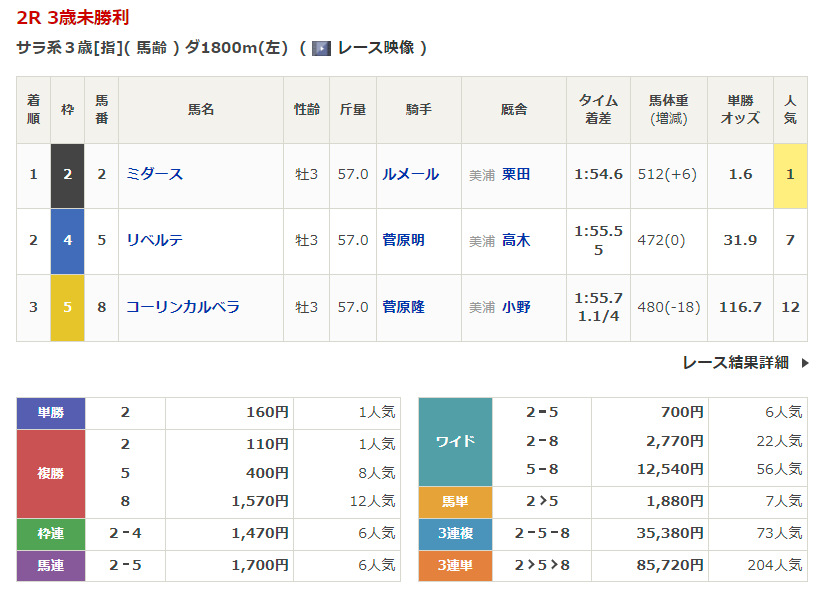This screenshot has height=592, width=824.
Task: Open horse ミダース profile link
Action: 154,174
